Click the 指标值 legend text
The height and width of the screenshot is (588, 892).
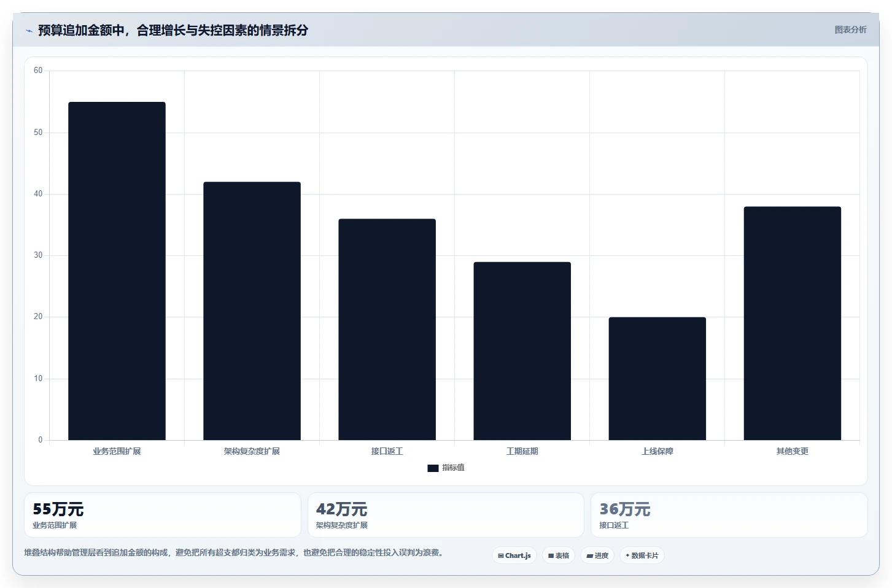(x=453, y=468)
